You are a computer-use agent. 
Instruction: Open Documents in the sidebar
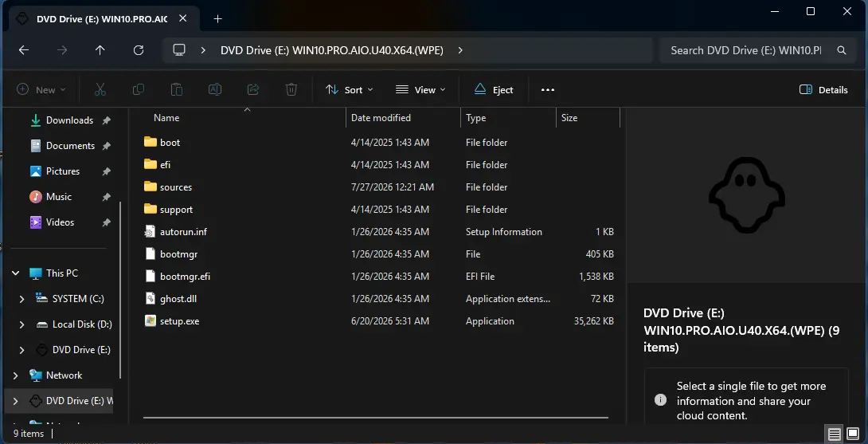click(x=70, y=146)
